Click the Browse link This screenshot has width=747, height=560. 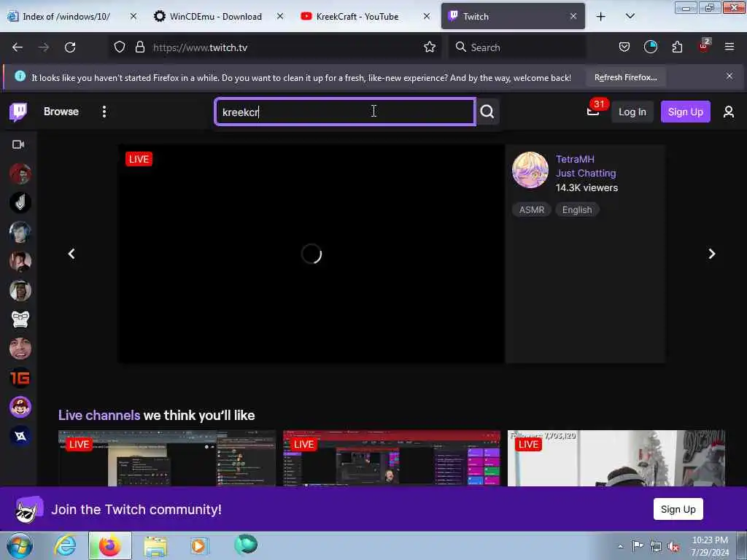pyautogui.click(x=61, y=112)
